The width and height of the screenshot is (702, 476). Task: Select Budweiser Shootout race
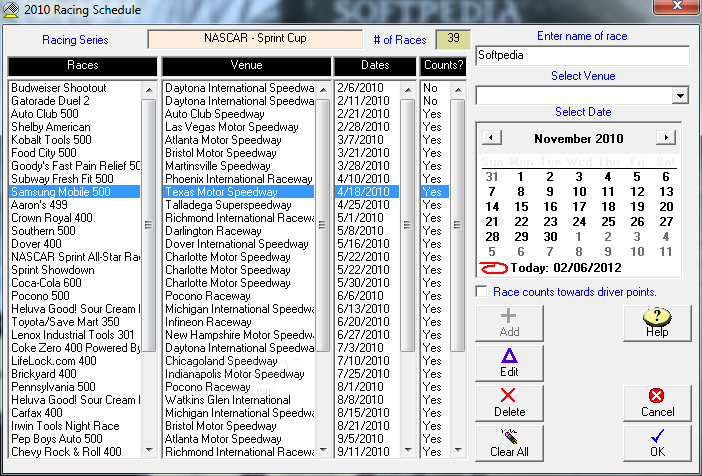(75, 88)
